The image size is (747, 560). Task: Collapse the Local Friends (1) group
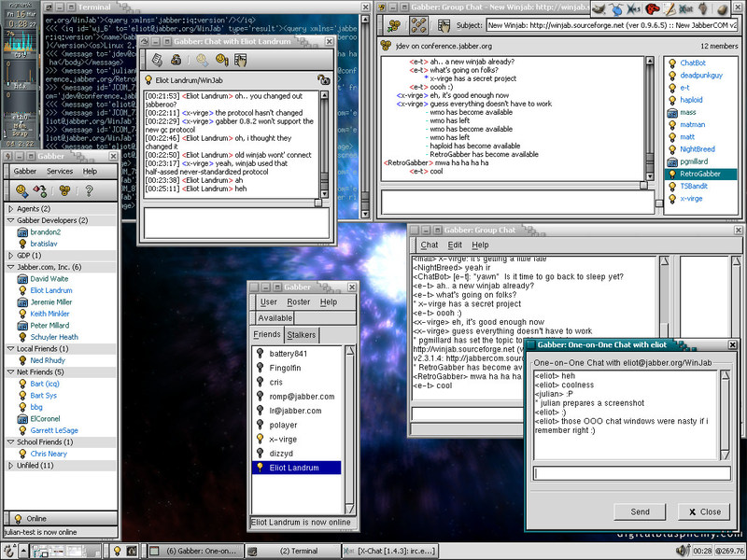[x=10, y=348]
